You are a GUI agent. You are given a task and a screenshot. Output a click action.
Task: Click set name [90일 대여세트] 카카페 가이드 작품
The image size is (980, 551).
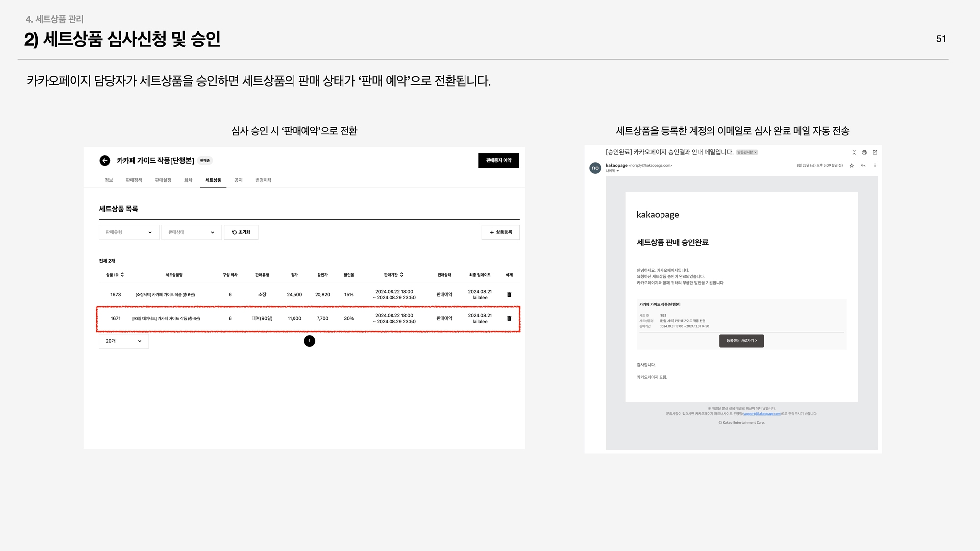(166, 318)
